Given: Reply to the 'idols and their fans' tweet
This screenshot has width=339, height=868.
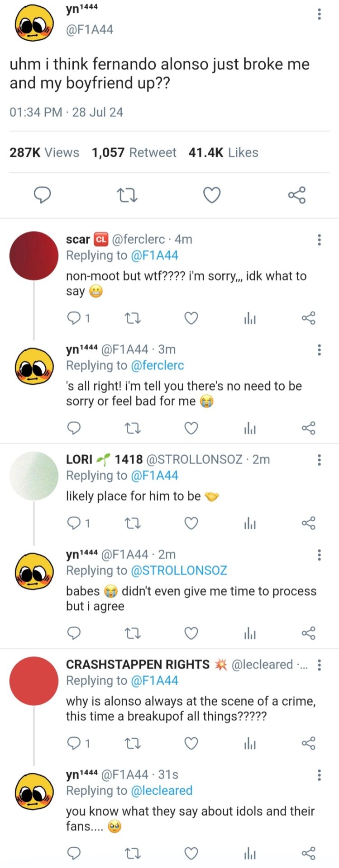Looking at the screenshot, I should coord(74,853).
